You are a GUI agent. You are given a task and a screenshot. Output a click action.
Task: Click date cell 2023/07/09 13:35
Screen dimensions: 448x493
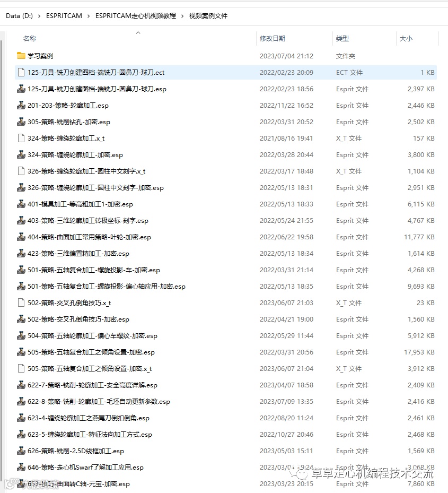click(x=286, y=402)
